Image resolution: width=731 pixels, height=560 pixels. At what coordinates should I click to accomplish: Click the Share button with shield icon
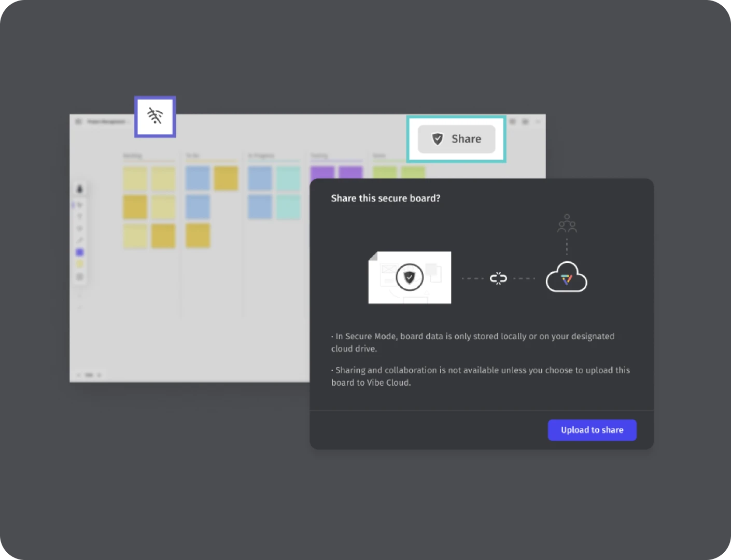(456, 139)
